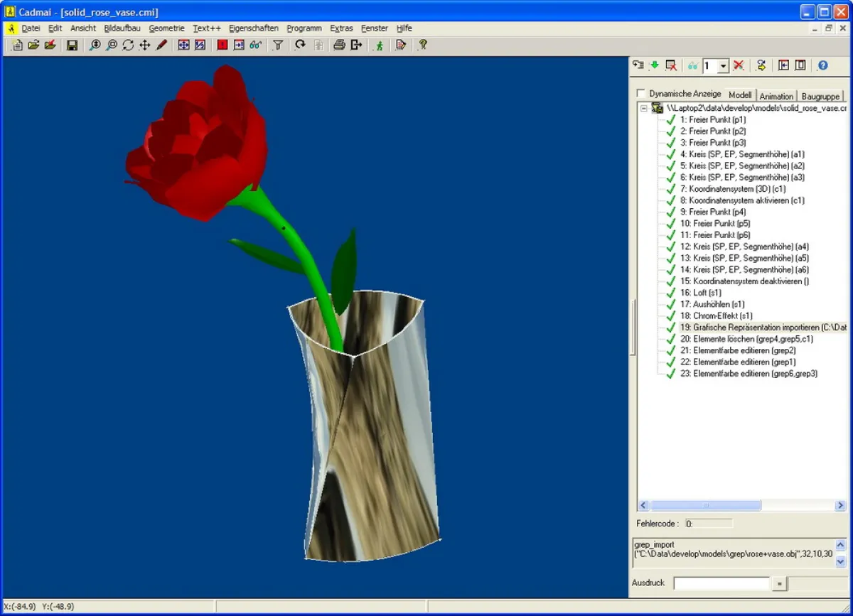The image size is (853, 616).
Task: Open the Baugruppe tab
Action: [x=820, y=96]
